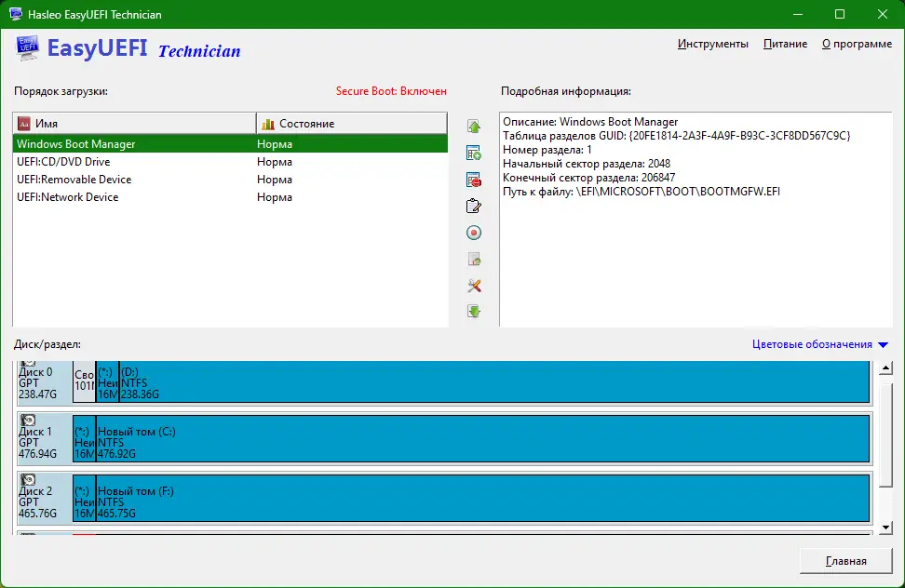
Task: Click the Главная button
Action: [846, 561]
